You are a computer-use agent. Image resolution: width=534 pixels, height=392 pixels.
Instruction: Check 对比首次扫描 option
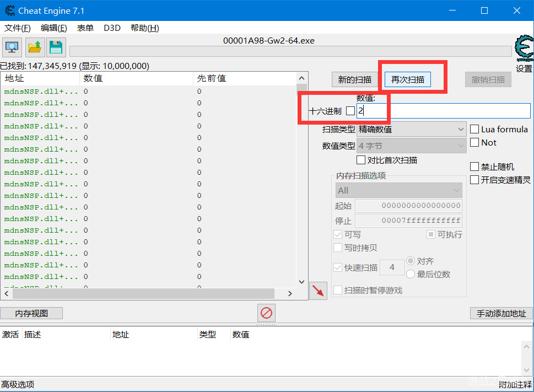click(360, 160)
